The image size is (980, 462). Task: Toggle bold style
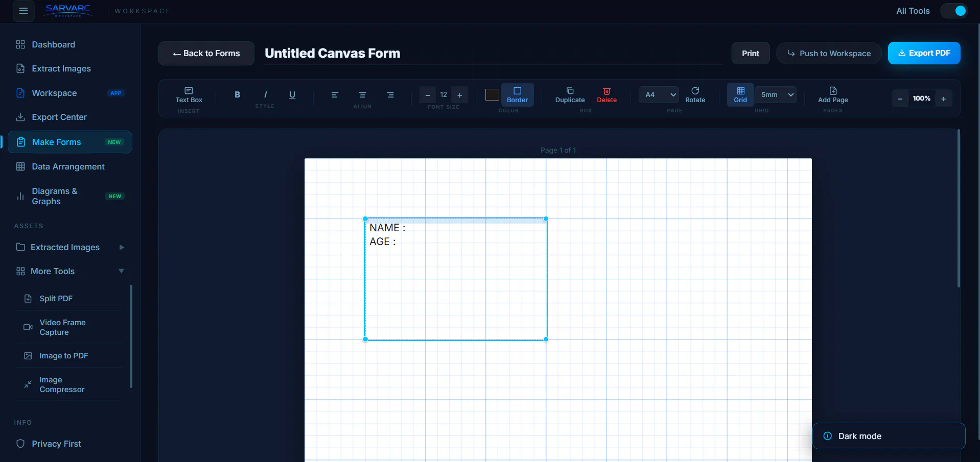click(x=237, y=94)
